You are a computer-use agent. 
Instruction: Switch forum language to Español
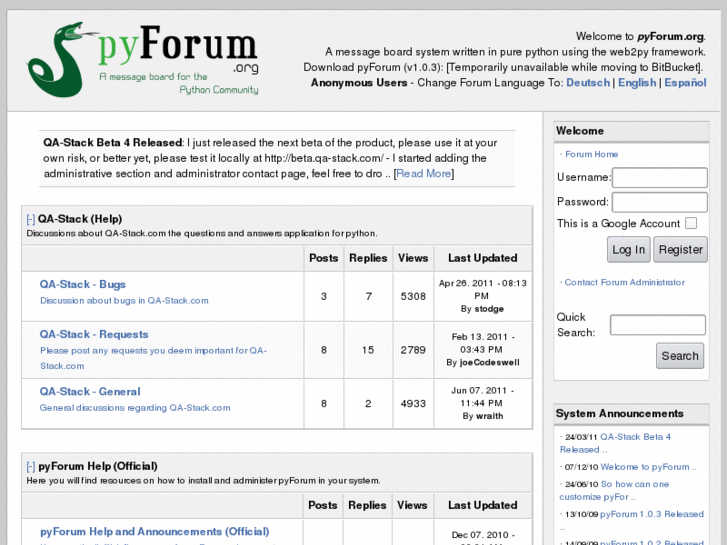point(685,83)
